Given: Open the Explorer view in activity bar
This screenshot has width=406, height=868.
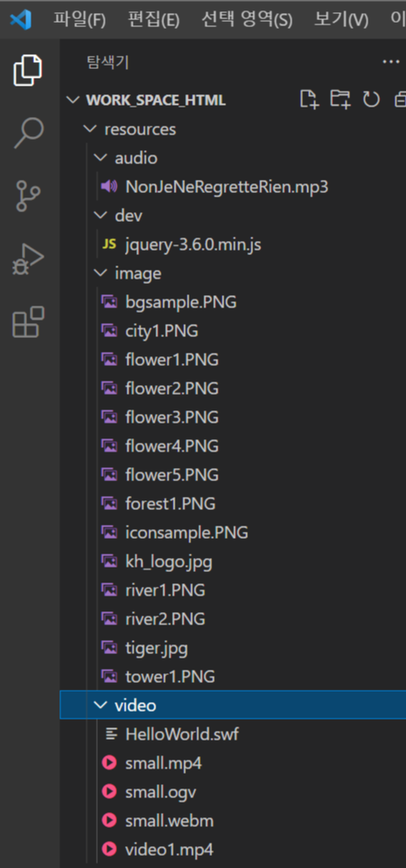Looking at the screenshot, I should (28, 71).
